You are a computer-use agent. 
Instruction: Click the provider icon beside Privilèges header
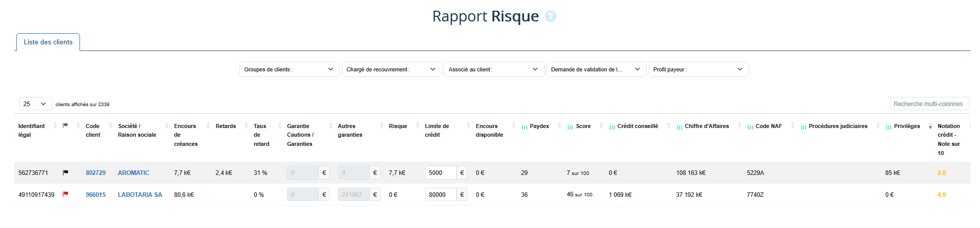click(889, 126)
